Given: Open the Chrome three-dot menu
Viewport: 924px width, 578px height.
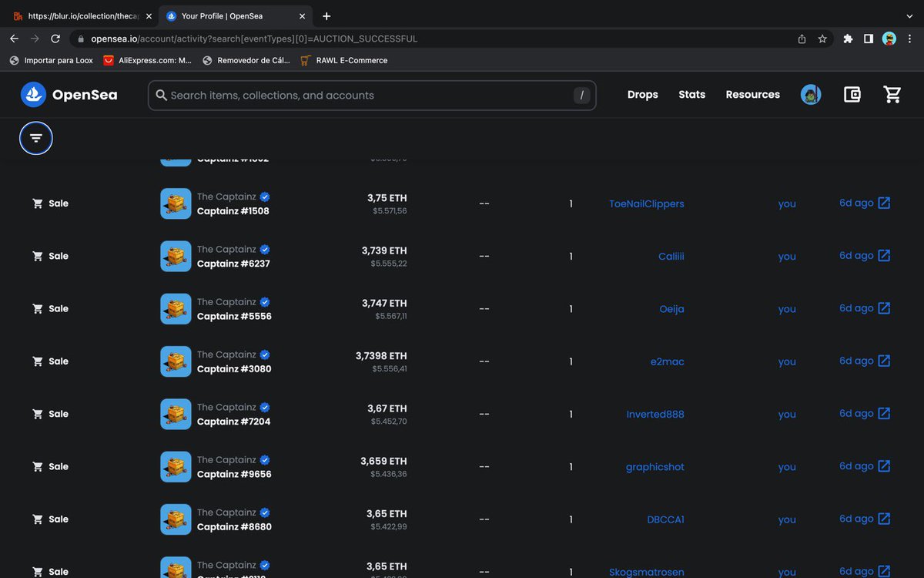Looking at the screenshot, I should pyautogui.click(x=910, y=39).
